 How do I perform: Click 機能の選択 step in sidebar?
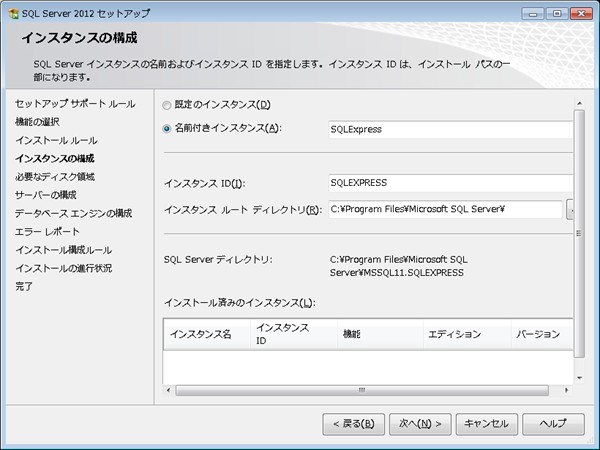pyautogui.click(x=37, y=122)
